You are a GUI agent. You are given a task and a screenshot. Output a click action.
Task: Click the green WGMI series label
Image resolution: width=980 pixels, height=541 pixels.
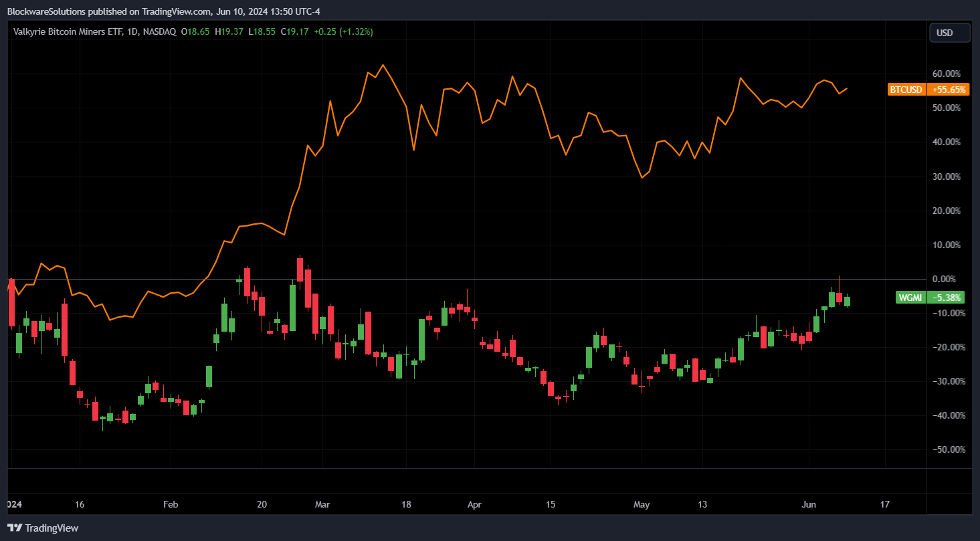910,298
